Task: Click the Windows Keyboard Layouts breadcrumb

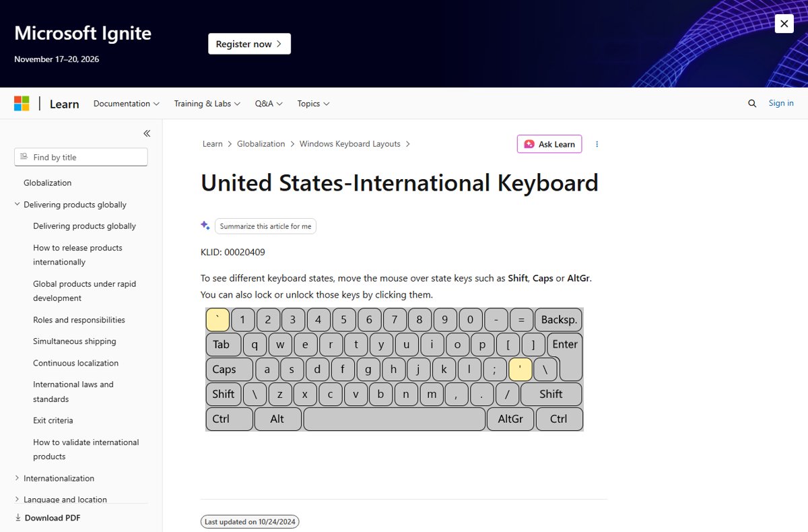Action: point(349,144)
